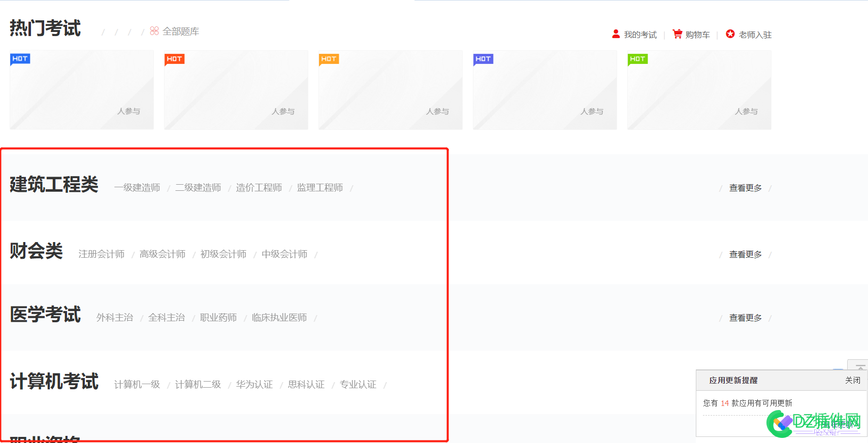Click the DZ插件网 logo icon
The image size is (868, 443).
click(x=780, y=423)
